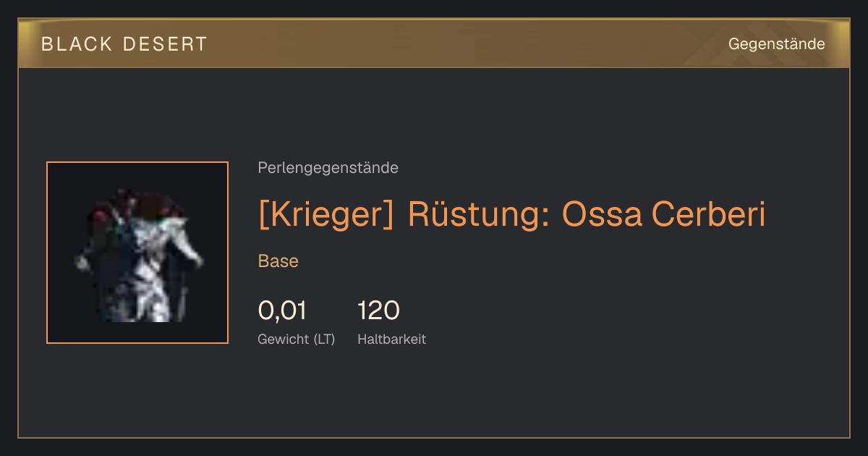Click the [Krieger] Rüstung: Ossa Cerberi title

[x=511, y=214]
